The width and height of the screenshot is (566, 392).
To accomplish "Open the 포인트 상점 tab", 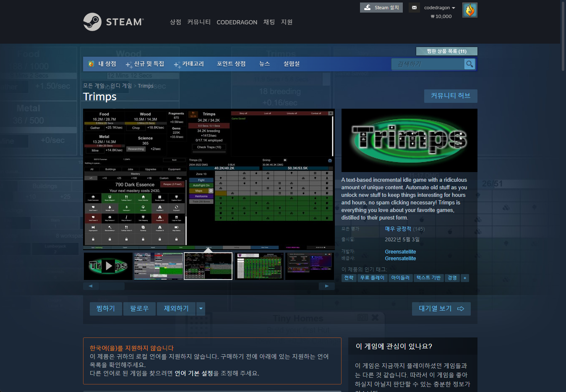I will tap(231, 64).
